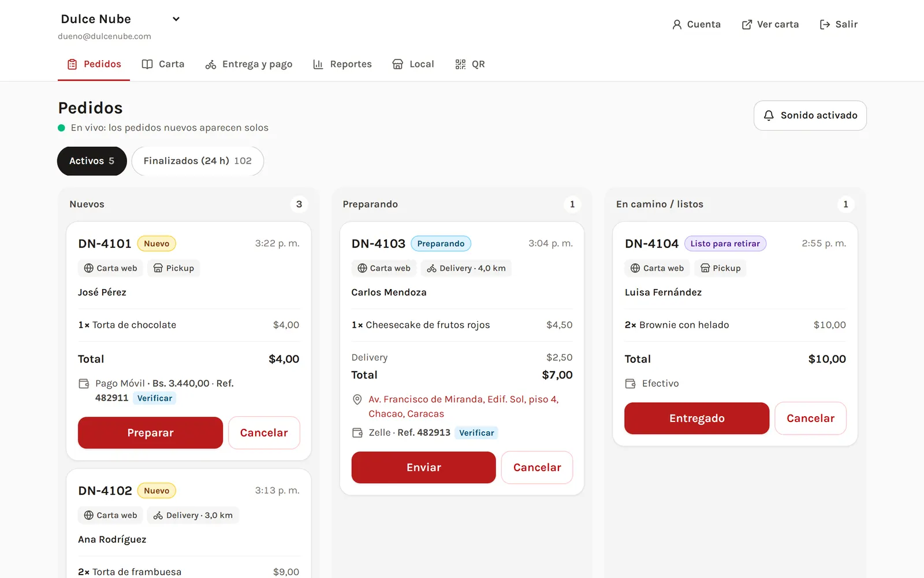This screenshot has height=578, width=924.
Task: Click the logout arrow icon beside Salir
Action: (825, 24)
